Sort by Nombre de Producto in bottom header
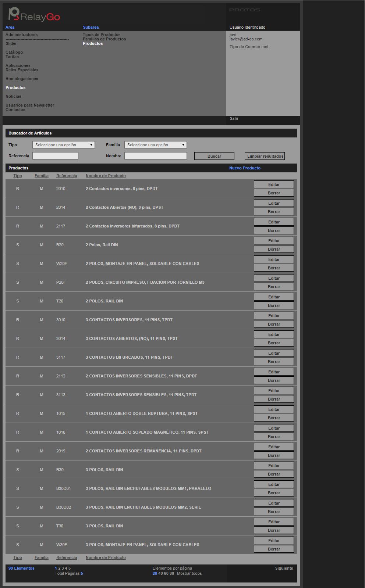365x588 pixels. click(x=106, y=557)
